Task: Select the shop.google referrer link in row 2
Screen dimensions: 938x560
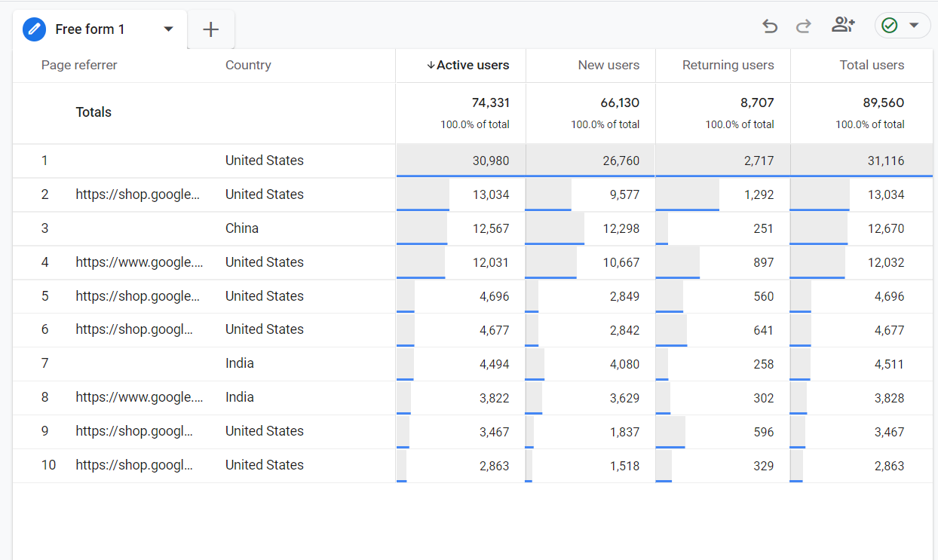Action: click(x=139, y=194)
